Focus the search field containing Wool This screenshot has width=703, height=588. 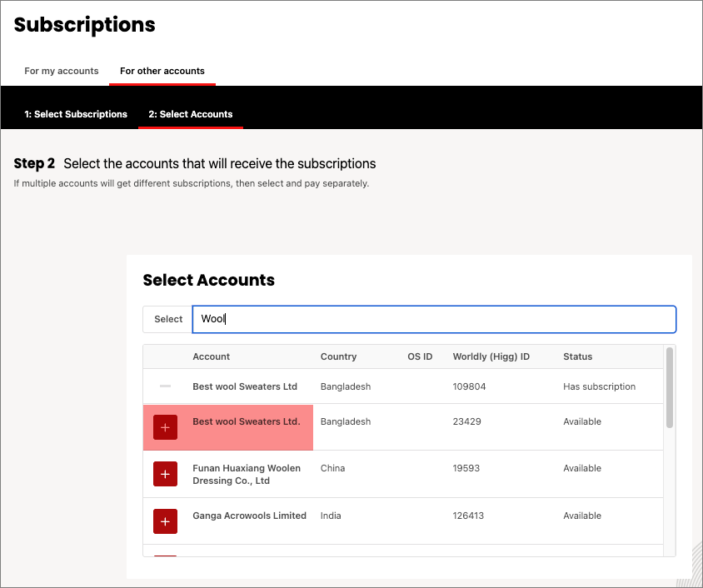tap(433, 319)
